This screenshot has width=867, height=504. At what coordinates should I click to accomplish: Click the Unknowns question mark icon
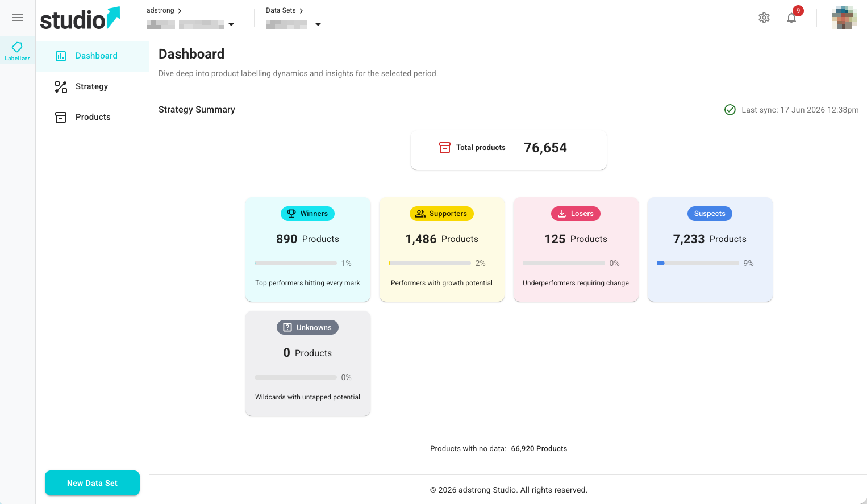pos(287,327)
